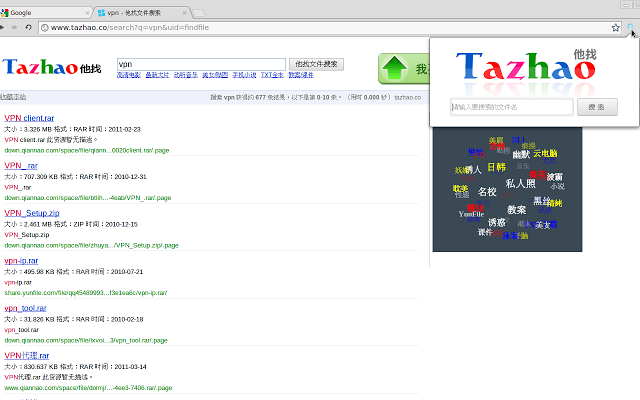Switch to the Google tab
640x400 pixels.
tap(44, 13)
